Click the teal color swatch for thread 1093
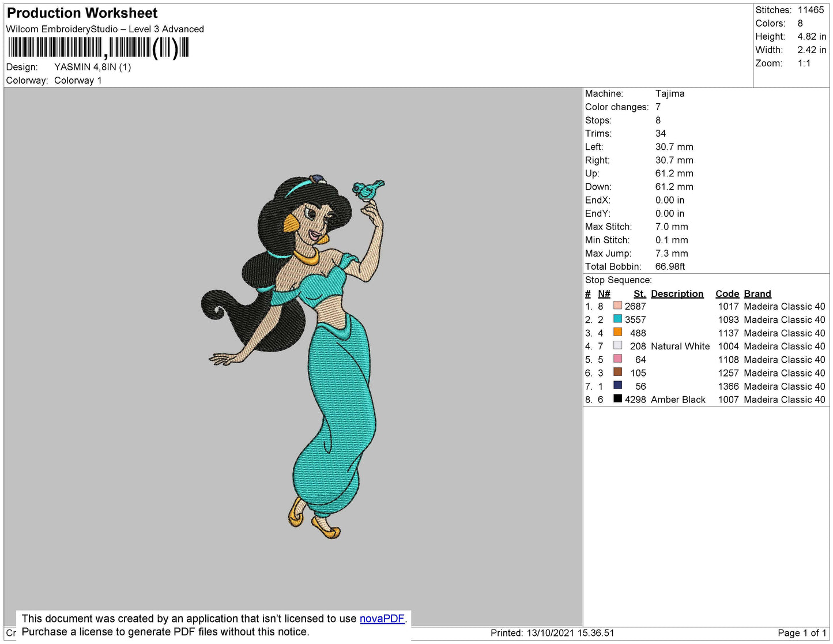The width and height of the screenshot is (833, 644). click(617, 319)
